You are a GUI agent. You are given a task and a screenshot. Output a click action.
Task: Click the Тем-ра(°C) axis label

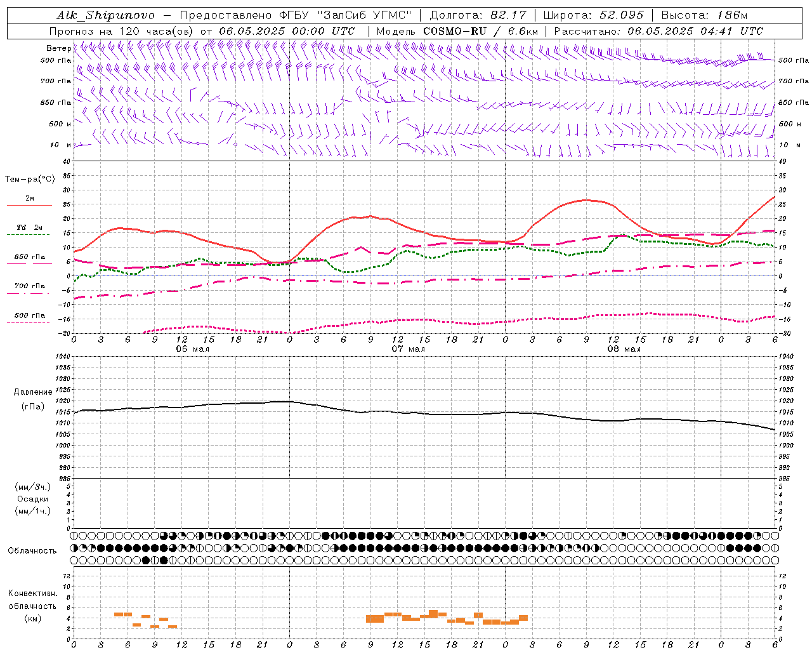(x=30, y=180)
